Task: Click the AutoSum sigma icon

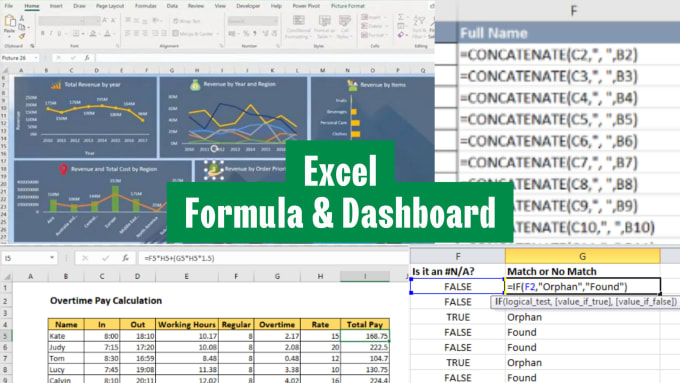Action: (401, 17)
